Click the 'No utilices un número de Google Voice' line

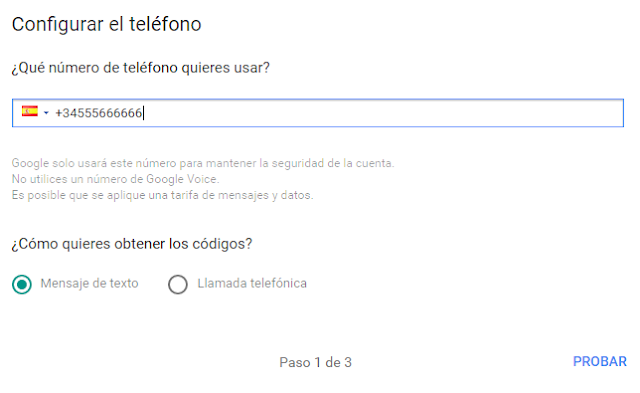pos(116,179)
